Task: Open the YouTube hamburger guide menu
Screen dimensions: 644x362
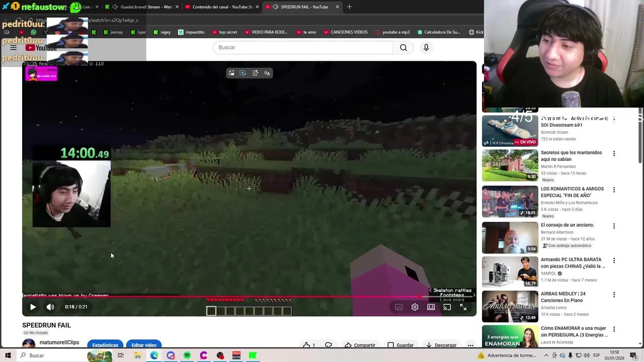Action: coord(14,48)
